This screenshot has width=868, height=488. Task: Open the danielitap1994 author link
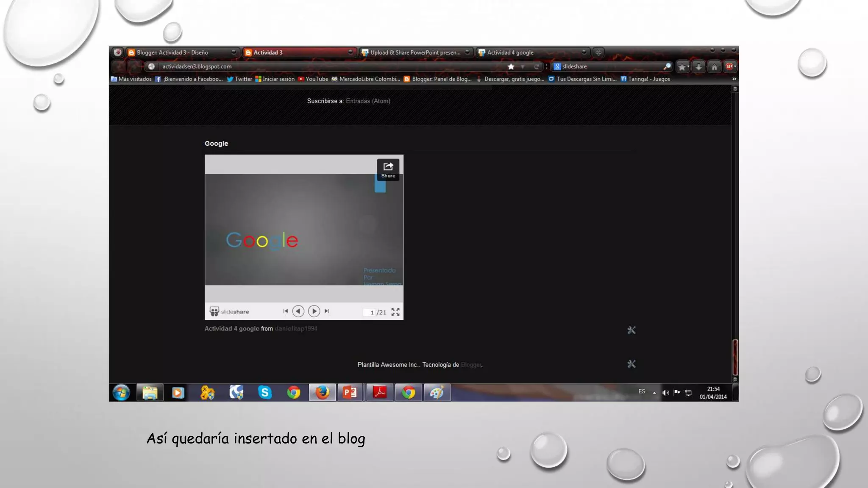[x=296, y=329]
